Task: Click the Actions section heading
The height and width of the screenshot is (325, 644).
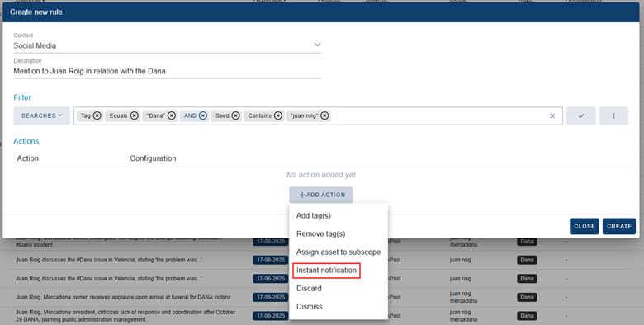Action: coord(26,141)
